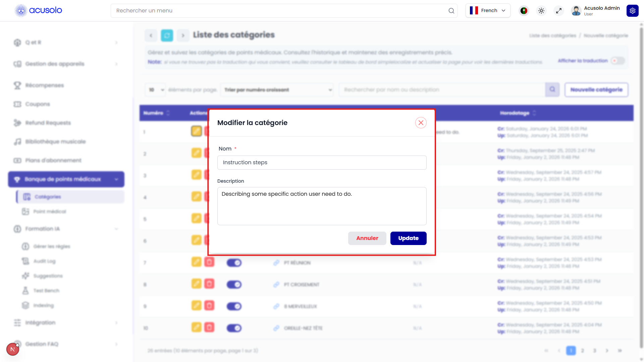Open the Point médical sidebar entry

(x=50, y=212)
